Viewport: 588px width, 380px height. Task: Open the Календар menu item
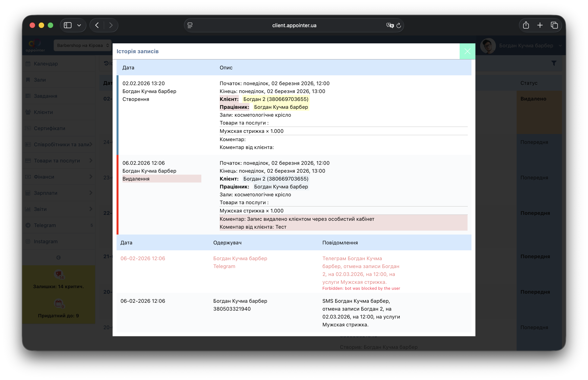tap(46, 64)
